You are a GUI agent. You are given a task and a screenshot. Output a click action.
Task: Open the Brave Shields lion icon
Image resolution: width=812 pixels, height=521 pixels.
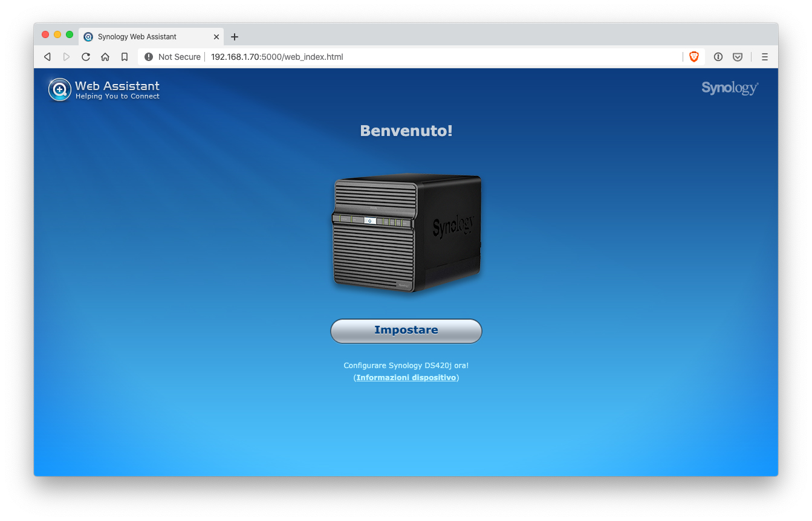pyautogui.click(x=694, y=57)
